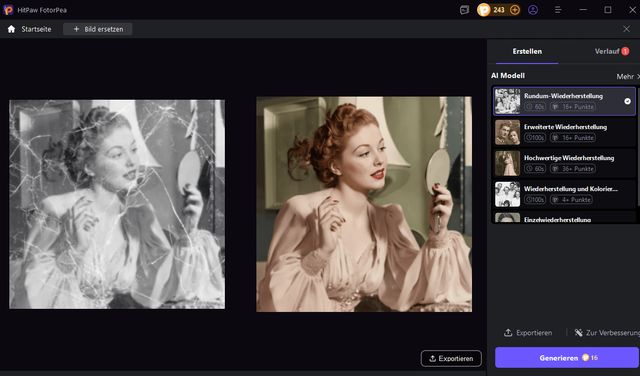Close the current image with the X icon
Image resolution: width=640 pixels, height=376 pixels.
[627, 29]
